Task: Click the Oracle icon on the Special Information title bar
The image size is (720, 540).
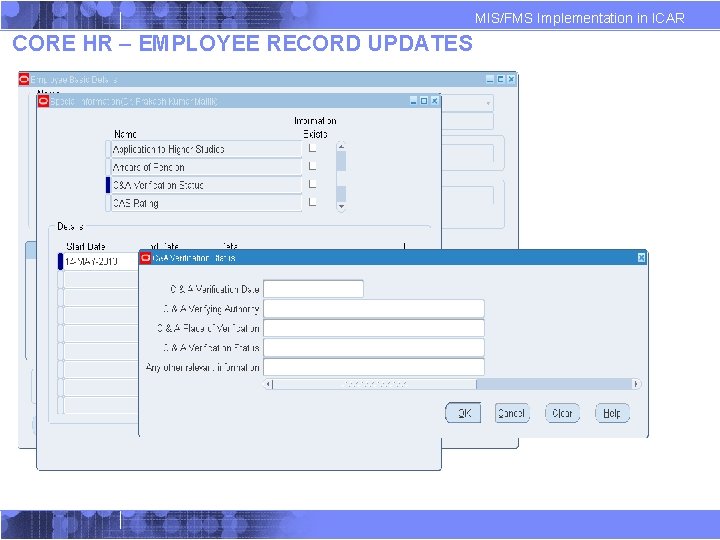Action: click(43, 101)
